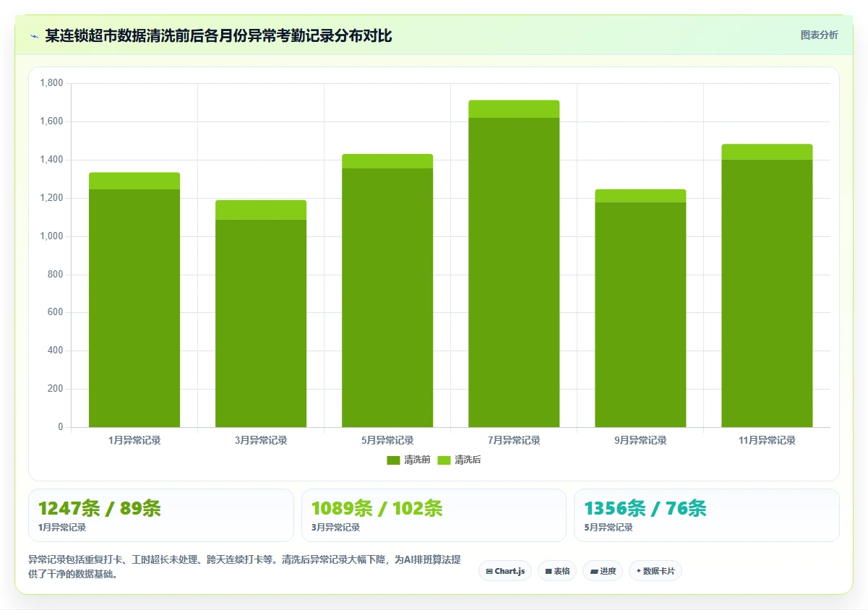Screen dimensions: 868x610
Task: Click the 5月异常记录 x-axis label
Action: point(387,440)
